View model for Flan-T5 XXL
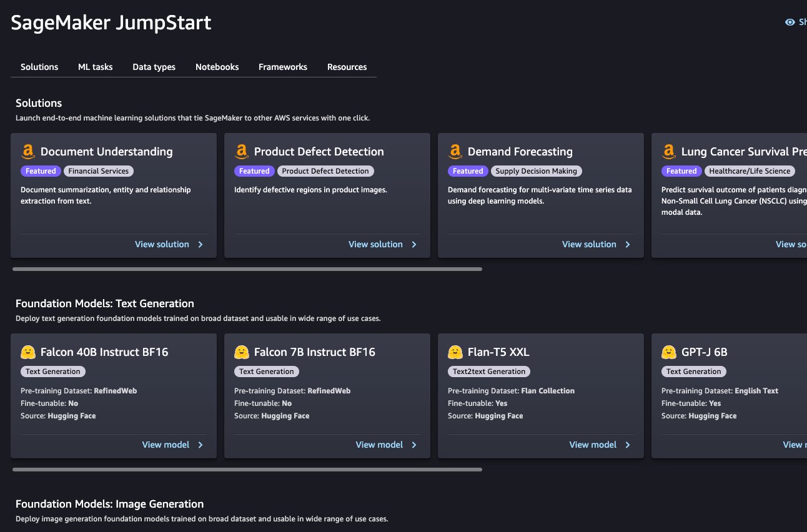The height and width of the screenshot is (532, 807). [593, 445]
